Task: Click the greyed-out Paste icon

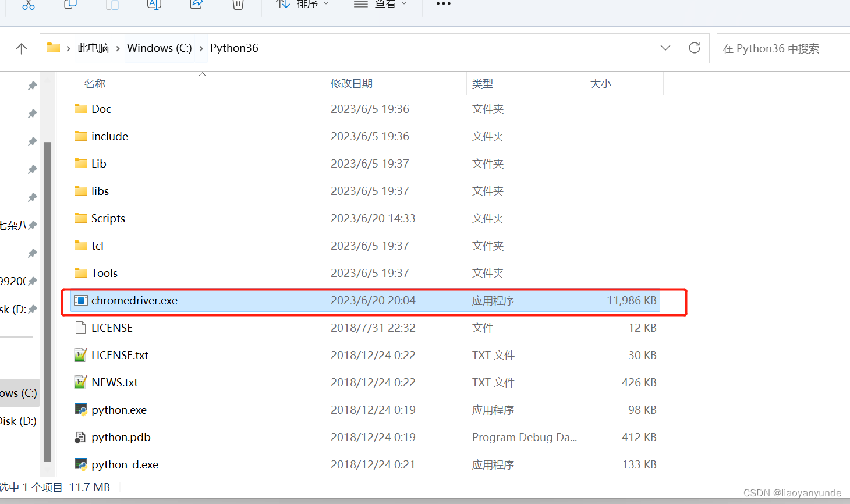Action: 112,5
